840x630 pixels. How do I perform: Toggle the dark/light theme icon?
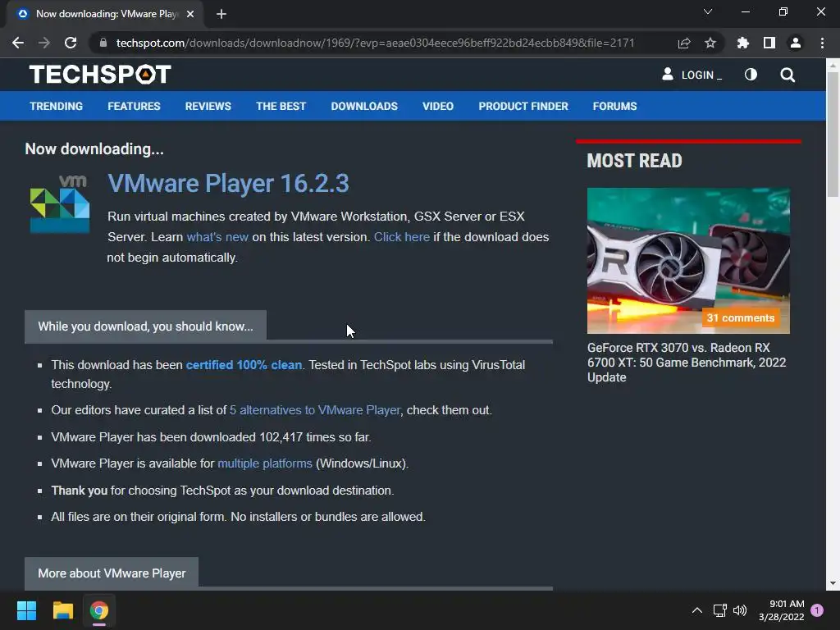click(x=751, y=75)
